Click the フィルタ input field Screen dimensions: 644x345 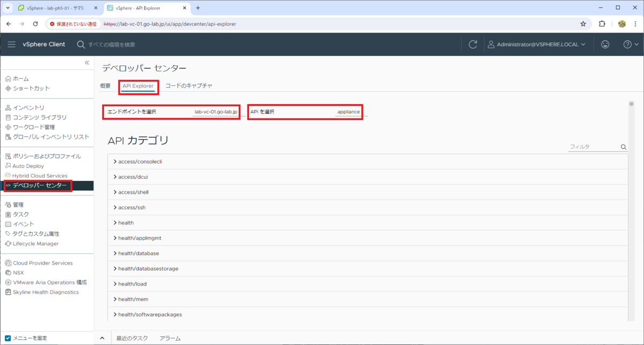coord(594,147)
